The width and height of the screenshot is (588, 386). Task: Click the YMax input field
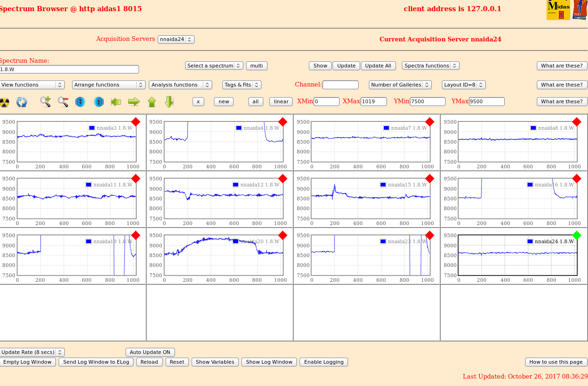coord(486,101)
